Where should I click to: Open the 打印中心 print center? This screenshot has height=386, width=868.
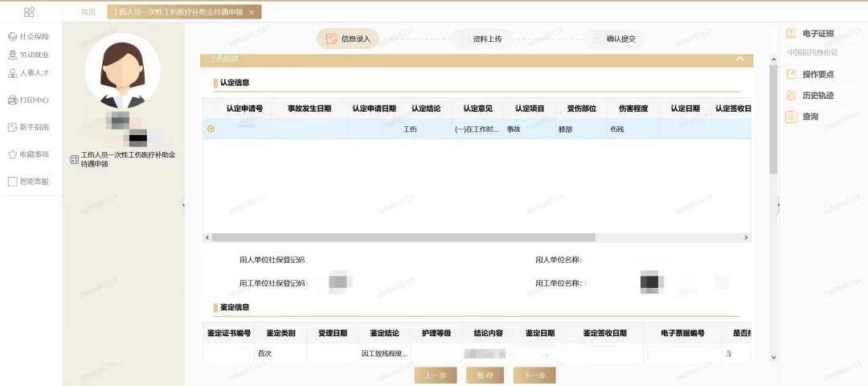pyautogui.click(x=28, y=101)
